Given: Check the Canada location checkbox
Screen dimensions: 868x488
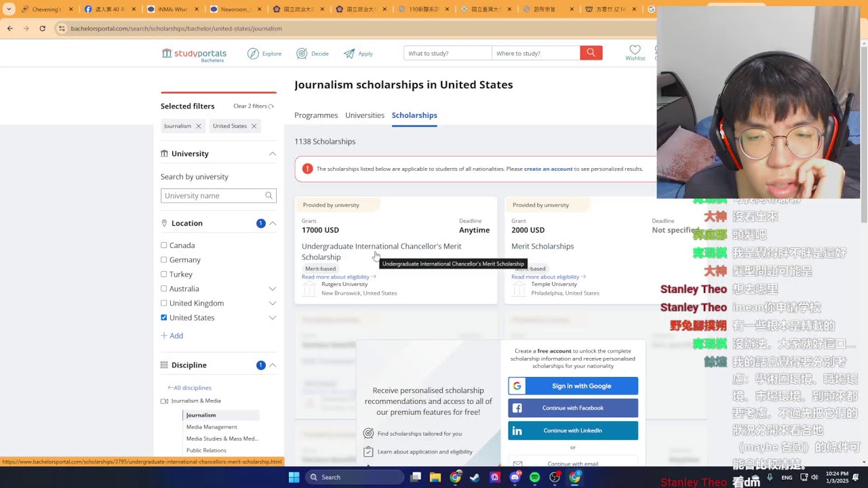Looking at the screenshot, I should coord(163,245).
